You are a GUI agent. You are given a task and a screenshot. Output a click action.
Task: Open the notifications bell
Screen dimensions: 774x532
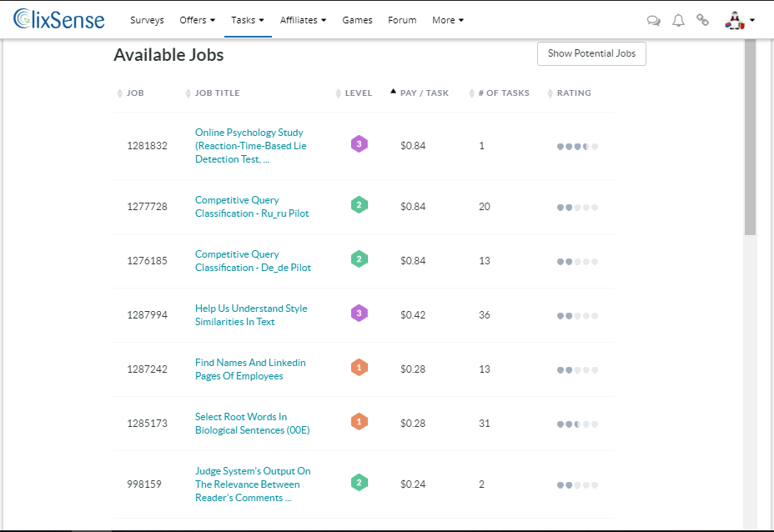(x=679, y=20)
